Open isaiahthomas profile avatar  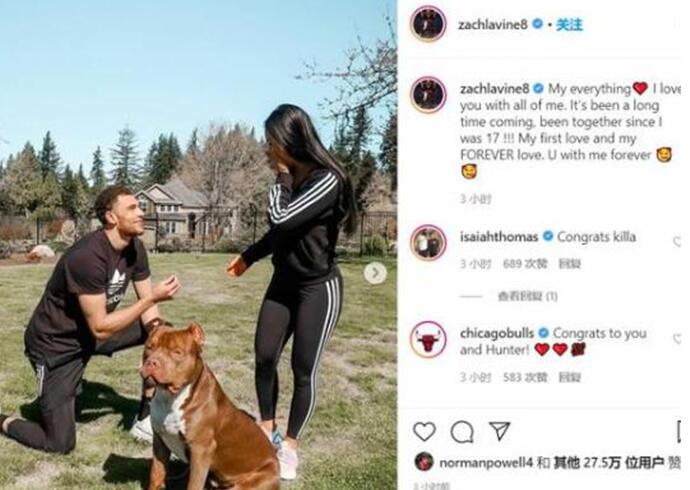(428, 242)
